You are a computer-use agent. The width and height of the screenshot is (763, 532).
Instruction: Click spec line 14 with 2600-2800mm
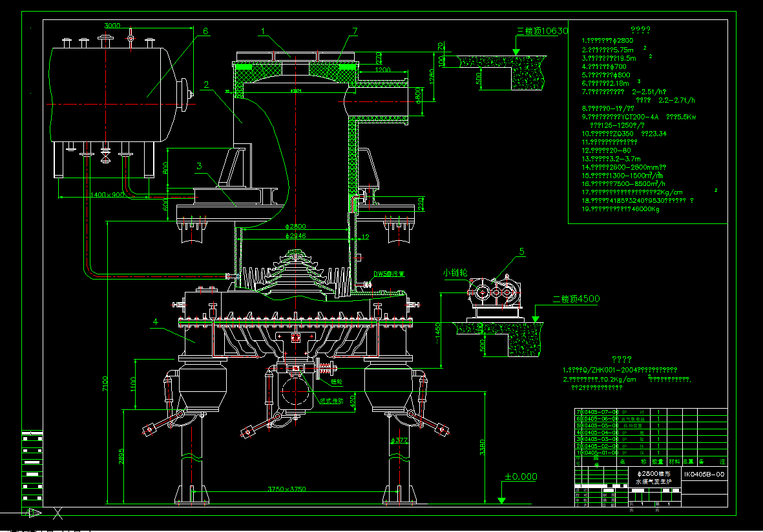coord(624,167)
